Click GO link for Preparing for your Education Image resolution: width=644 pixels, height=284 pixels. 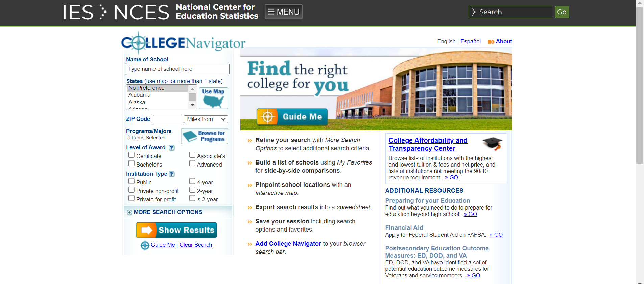tap(470, 214)
